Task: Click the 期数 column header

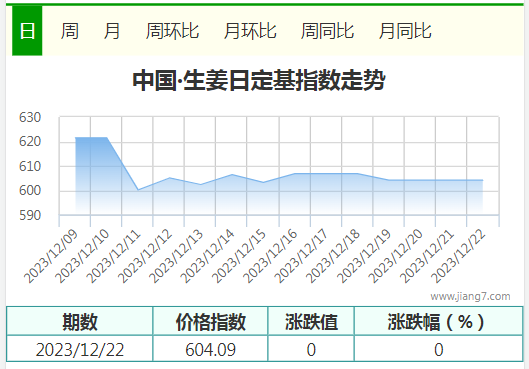Action: (x=80, y=321)
